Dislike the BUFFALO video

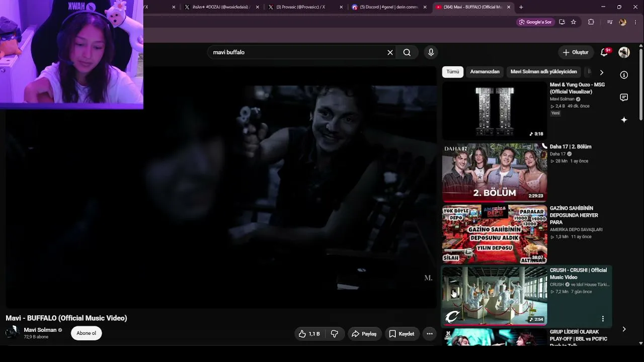pos(334,334)
